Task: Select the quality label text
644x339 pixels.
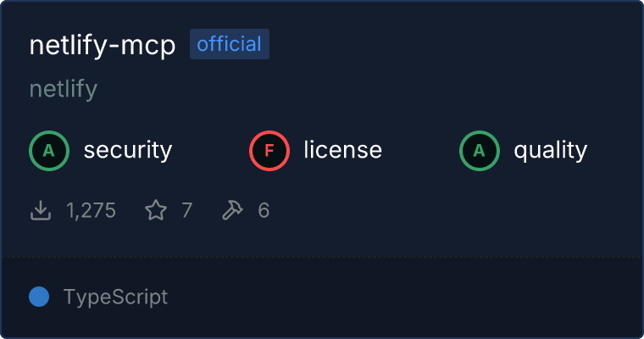Action: point(550,150)
